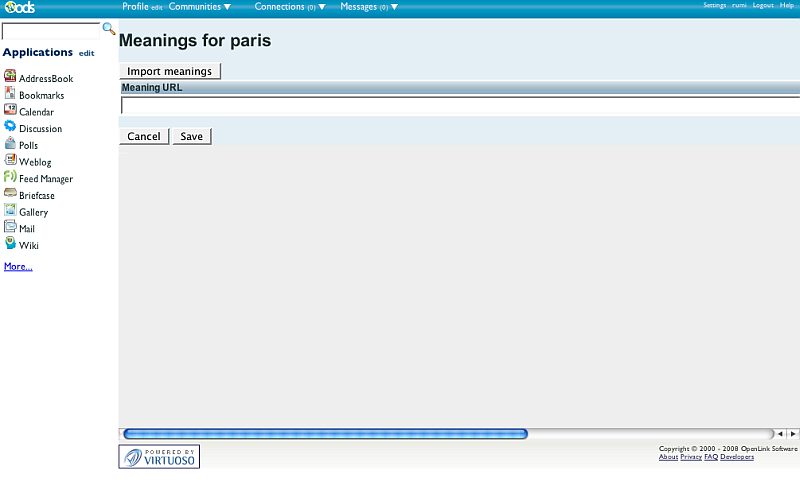Open the Feed Manager icon
The width and height of the screenshot is (800, 482).
pyautogui.click(x=10, y=177)
